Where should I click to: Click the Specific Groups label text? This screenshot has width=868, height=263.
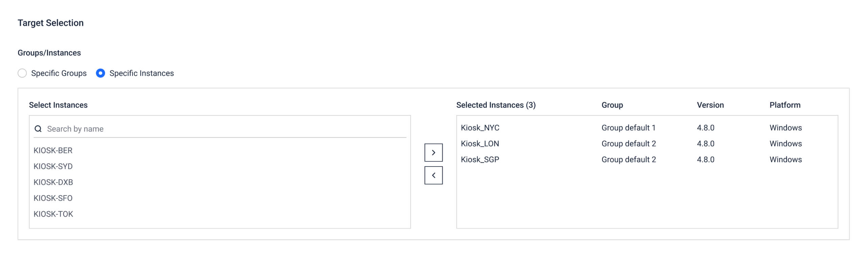(x=59, y=73)
